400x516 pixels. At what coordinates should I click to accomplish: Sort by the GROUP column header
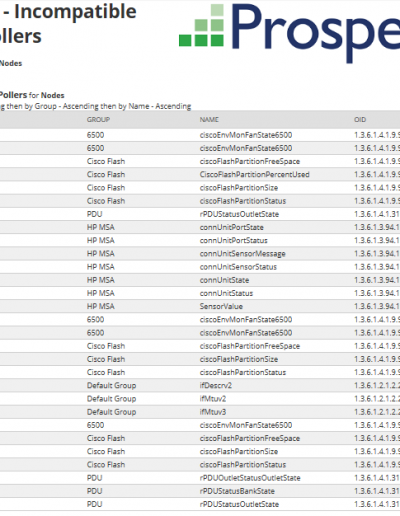[98, 120]
